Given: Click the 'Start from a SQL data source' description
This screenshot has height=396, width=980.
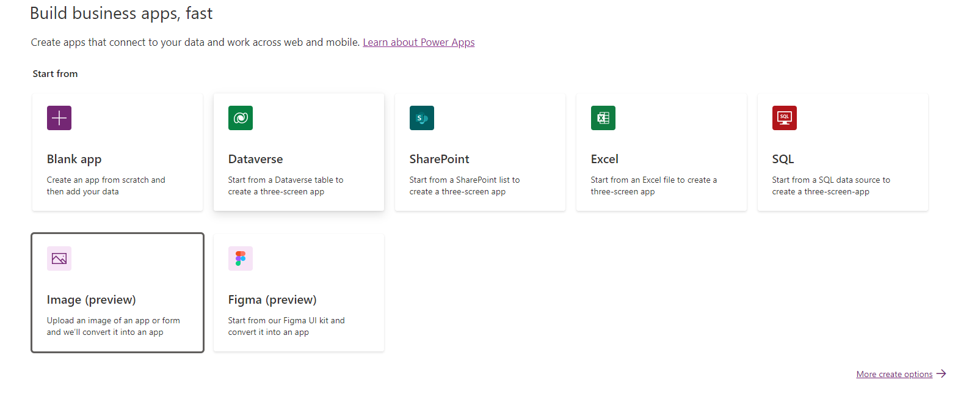Looking at the screenshot, I should tap(830, 186).
